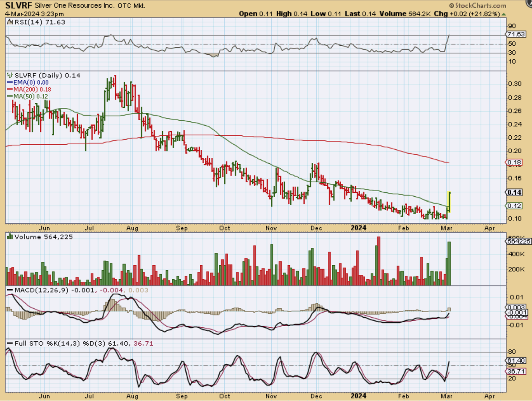Image resolution: width=532 pixels, height=401 pixels.
Task: Click the candlestick icon beside SLVRF (Daily)
Action: tap(10, 75)
